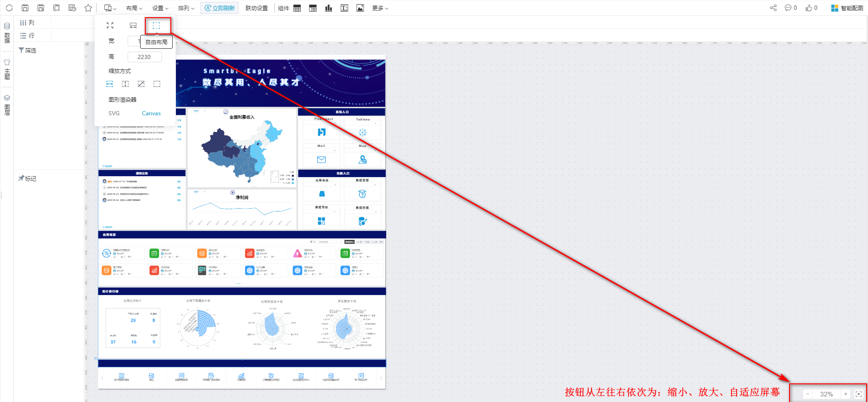
Task: Click the banner carousel right arrow
Action: pos(381,378)
